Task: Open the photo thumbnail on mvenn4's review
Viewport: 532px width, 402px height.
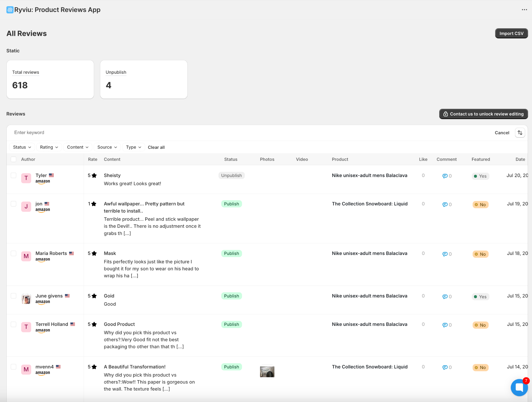Action: (267, 372)
